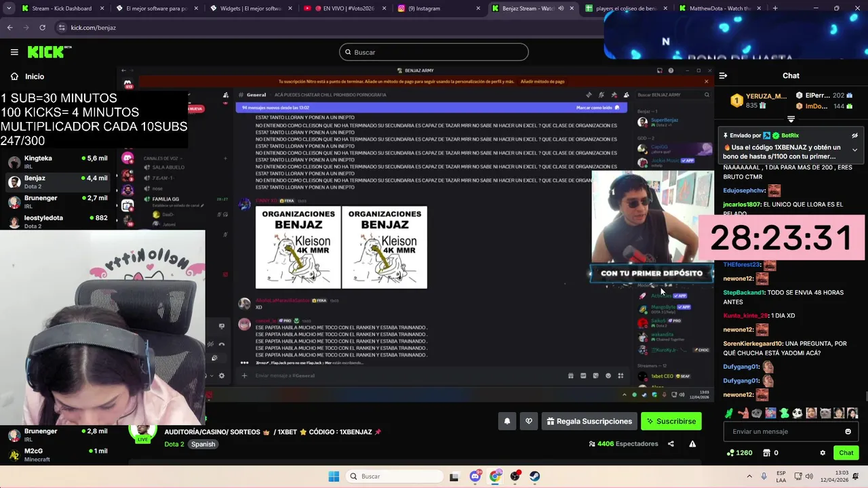Click the Dota 2 category link
Viewport: 868px width, 488px height.
point(174,444)
